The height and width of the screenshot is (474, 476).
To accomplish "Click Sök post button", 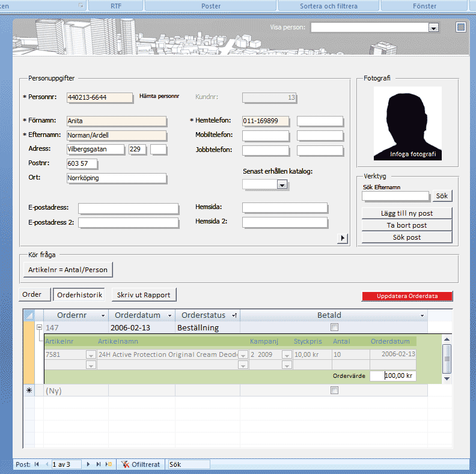I will (x=407, y=237).
